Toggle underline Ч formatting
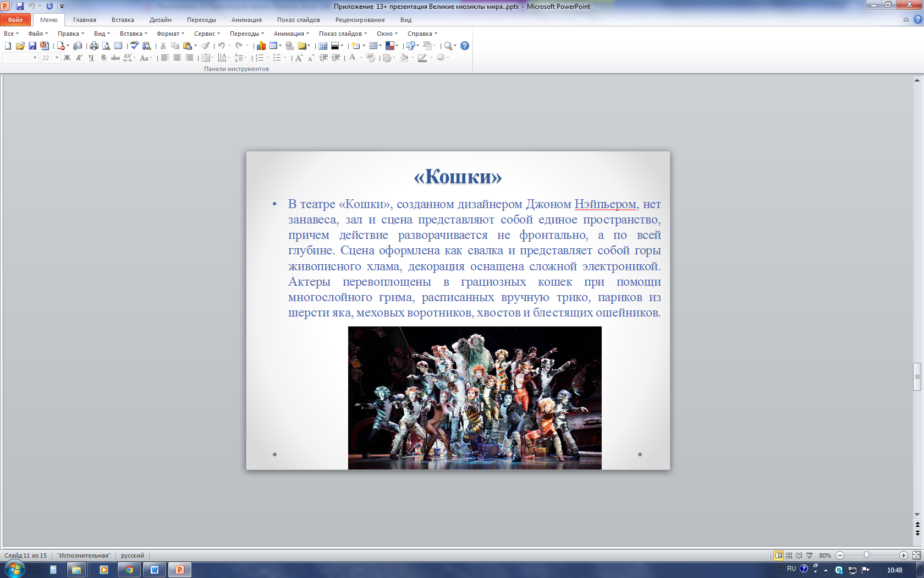The height and width of the screenshot is (578, 924). point(91,58)
